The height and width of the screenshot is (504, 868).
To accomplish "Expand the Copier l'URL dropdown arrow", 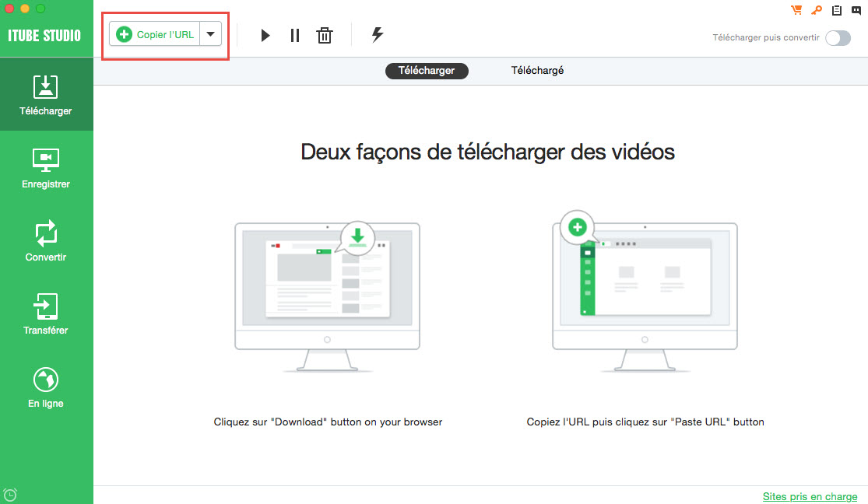I will tap(211, 34).
